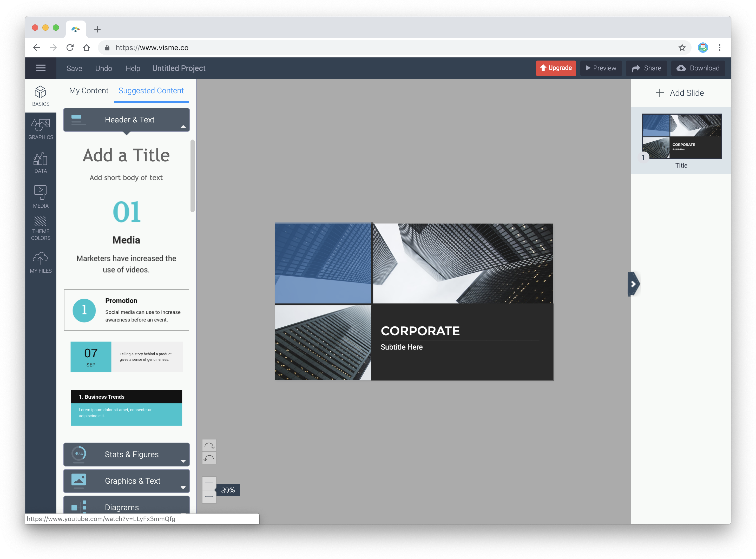Switch to Suggested Content tab

click(x=151, y=91)
